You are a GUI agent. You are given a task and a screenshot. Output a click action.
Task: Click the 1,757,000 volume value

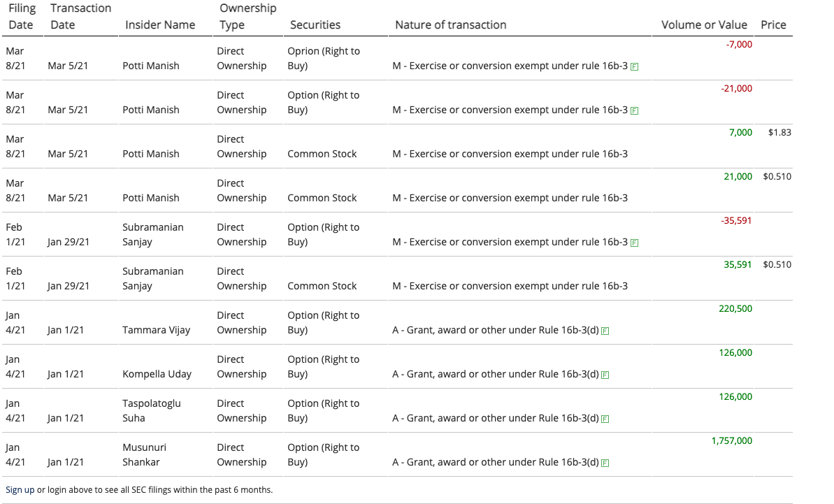click(732, 440)
